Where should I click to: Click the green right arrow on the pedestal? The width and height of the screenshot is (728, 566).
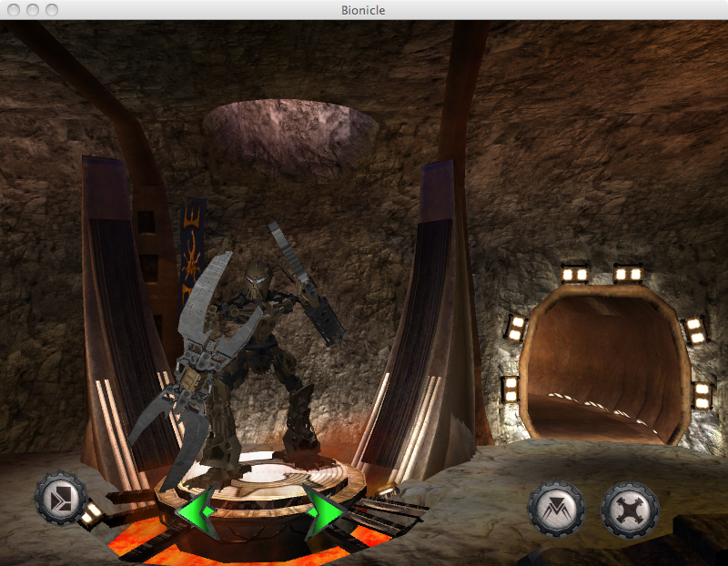pos(325,511)
